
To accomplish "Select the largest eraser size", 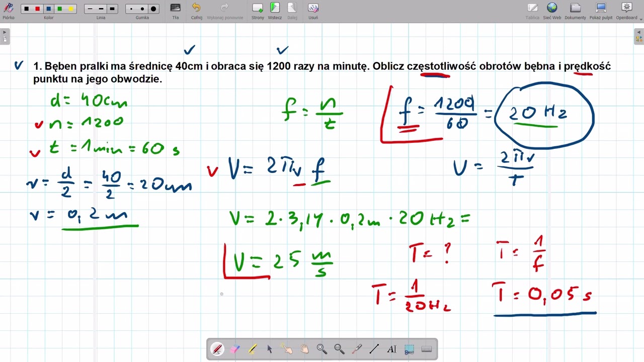I will tap(153, 9).
